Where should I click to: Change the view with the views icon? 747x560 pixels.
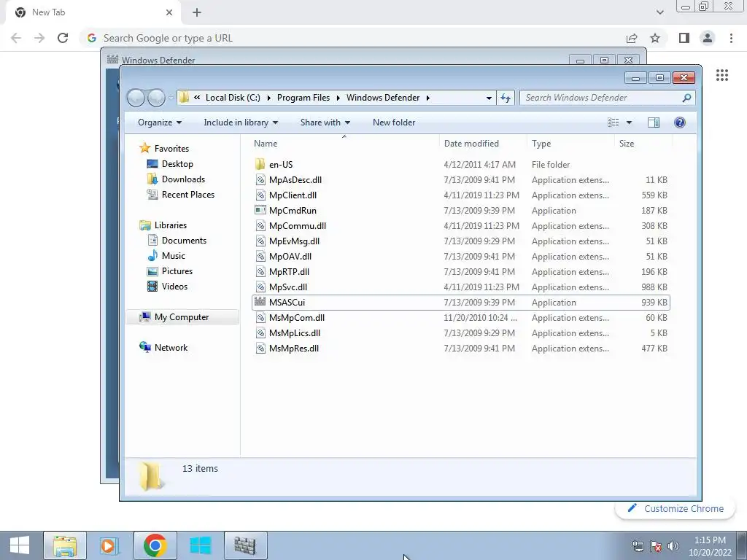pyautogui.click(x=613, y=122)
